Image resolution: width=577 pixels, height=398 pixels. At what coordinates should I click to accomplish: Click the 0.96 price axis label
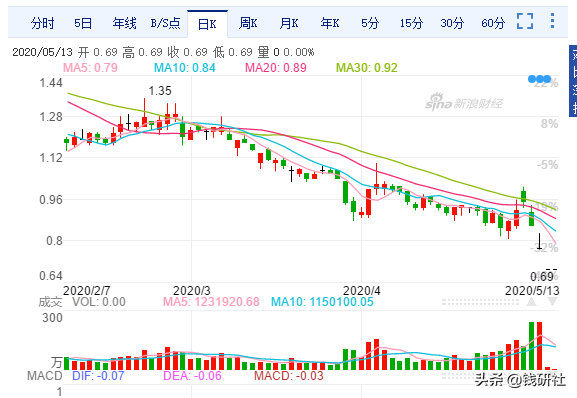pos(51,200)
